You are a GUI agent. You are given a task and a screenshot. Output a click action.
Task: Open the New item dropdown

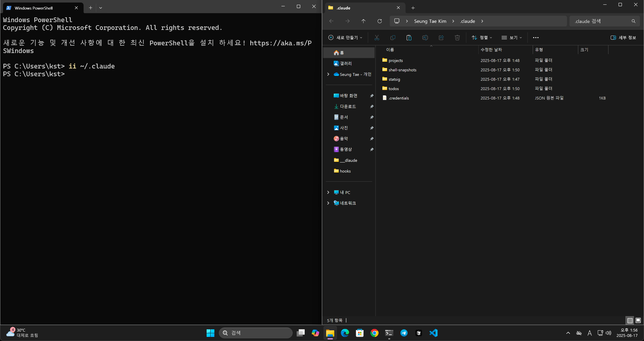point(345,38)
